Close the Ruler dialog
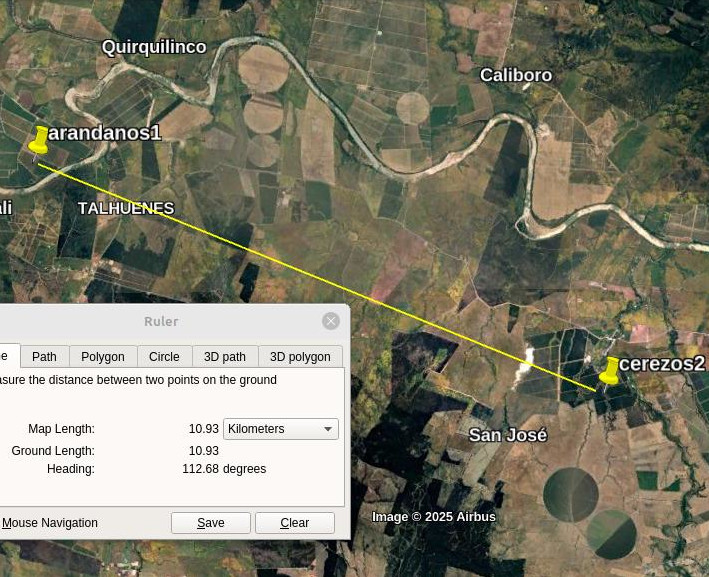 pos(331,321)
